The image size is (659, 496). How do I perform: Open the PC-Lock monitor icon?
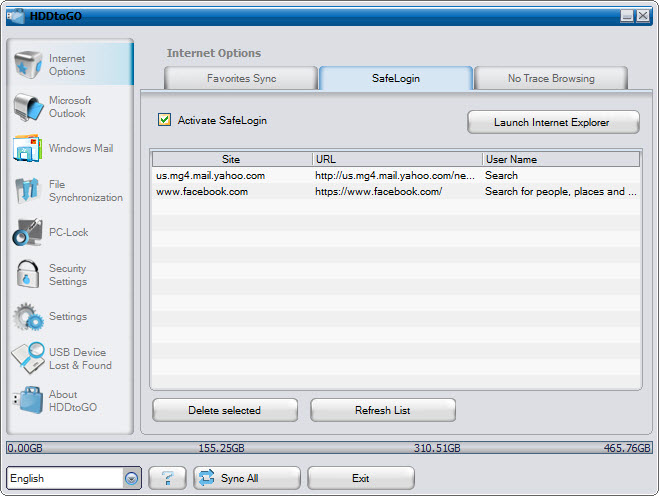(27, 232)
